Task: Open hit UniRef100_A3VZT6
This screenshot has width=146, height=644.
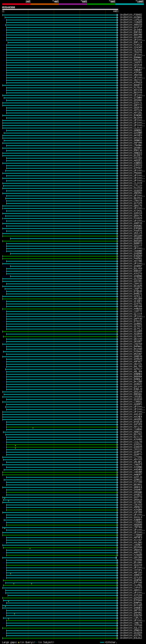Action: (131, 273)
